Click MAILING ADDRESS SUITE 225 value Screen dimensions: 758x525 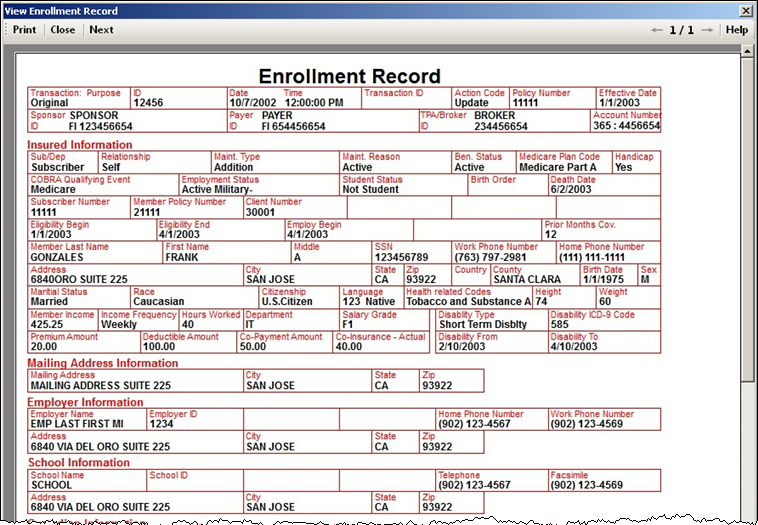click(x=101, y=386)
